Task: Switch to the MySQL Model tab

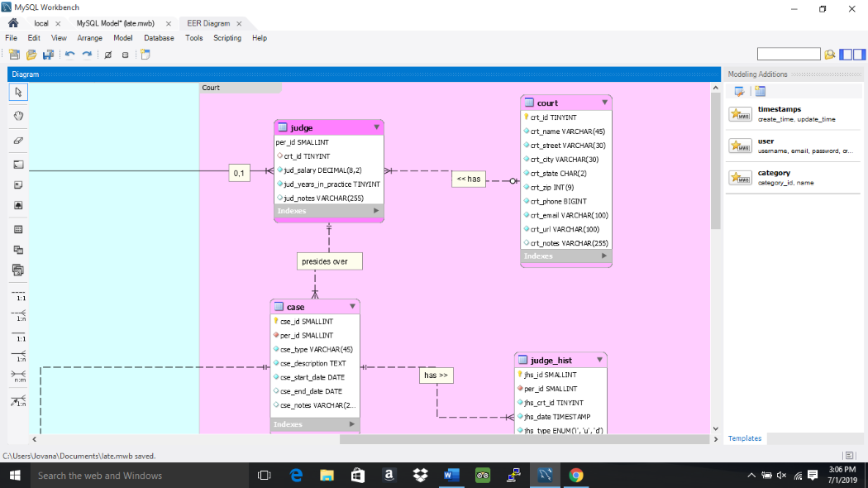Action: [115, 23]
